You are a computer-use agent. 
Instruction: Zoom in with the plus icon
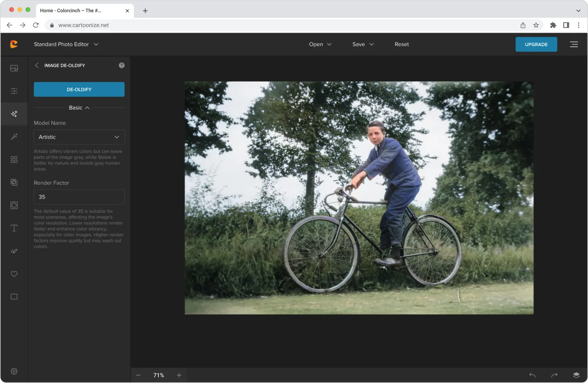(179, 375)
